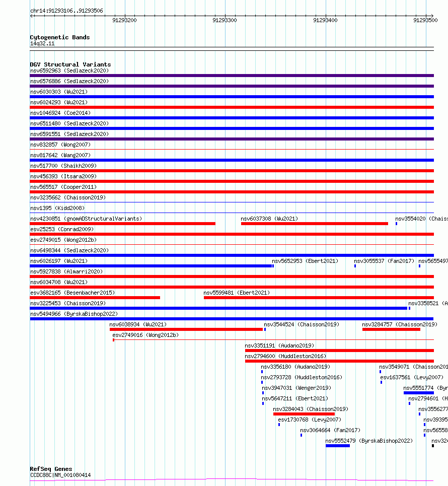448x486 pixels.
Task: Click esv1730768 (Levy2007) label
Action: (x=310, y=420)
